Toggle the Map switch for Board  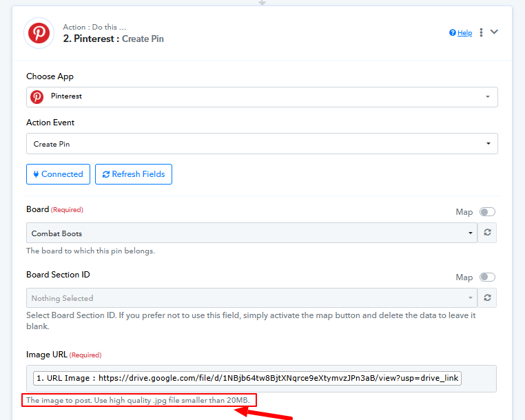pyautogui.click(x=487, y=212)
